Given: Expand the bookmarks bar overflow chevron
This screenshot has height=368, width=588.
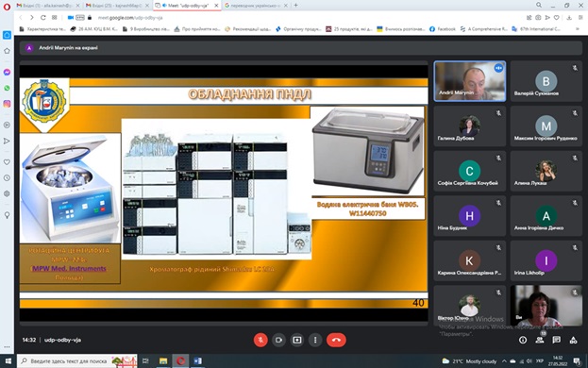Looking at the screenshot, I should click(577, 29).
